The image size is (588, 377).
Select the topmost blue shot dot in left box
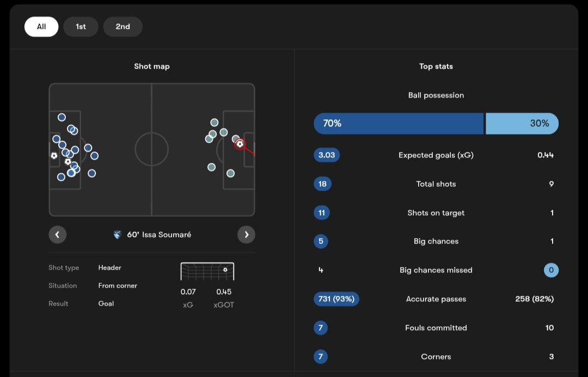pyautogui.click(x=62, y=118)
